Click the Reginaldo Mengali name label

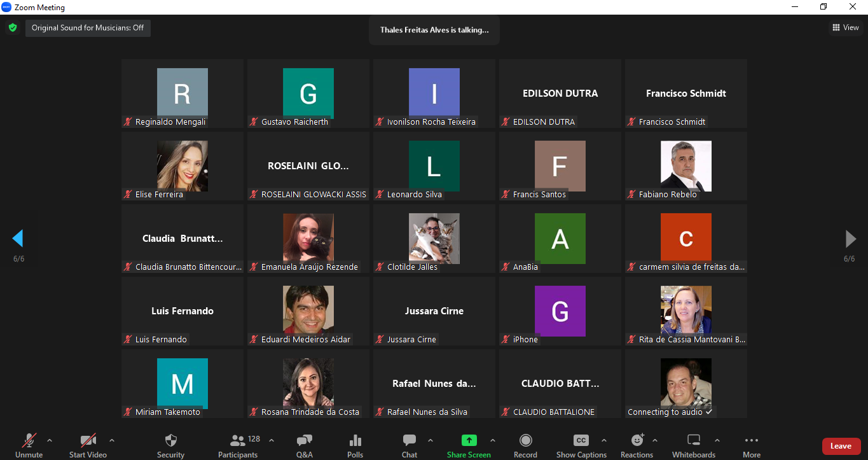(170, 122)
